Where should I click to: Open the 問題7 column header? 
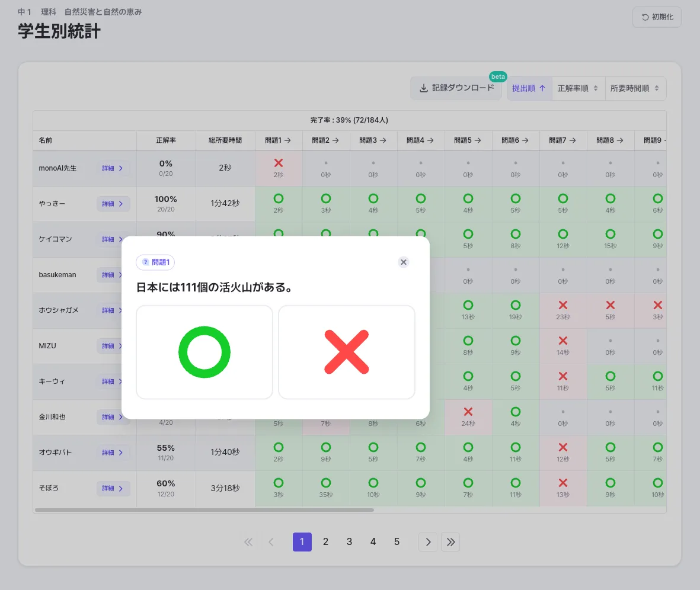(563, 140)
